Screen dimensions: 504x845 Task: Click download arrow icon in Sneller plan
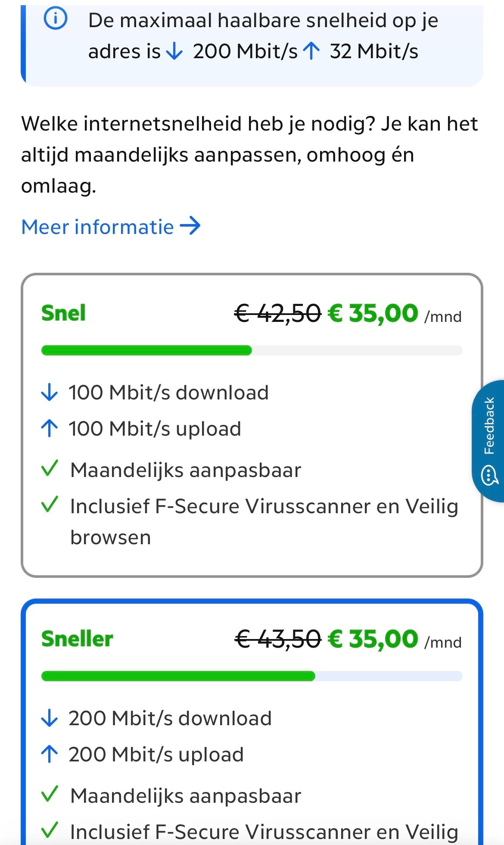coord(50,718)
